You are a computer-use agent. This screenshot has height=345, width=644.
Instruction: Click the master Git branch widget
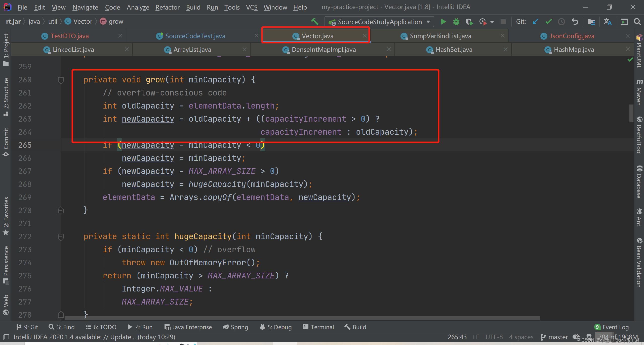coord(554,337)
